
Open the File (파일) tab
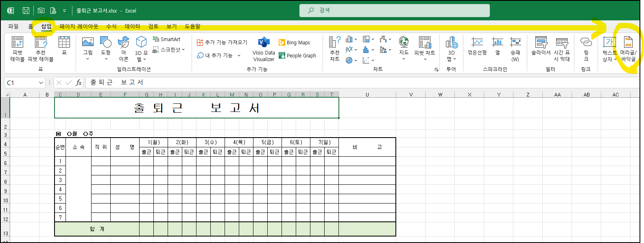(x=13, y=26)
